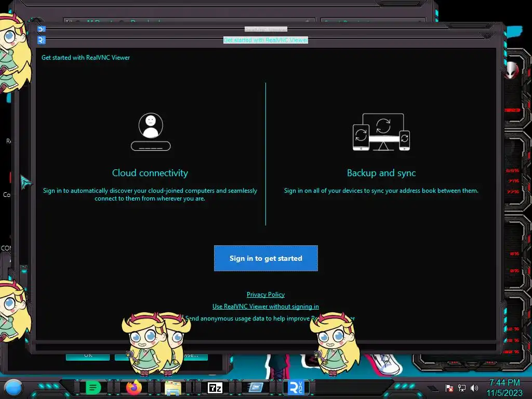
Task: Click the Sign in to get started button
Action: click(x=265, y=258)
